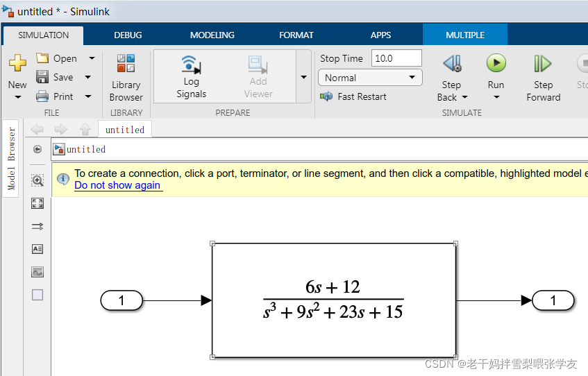Switch to the MODELING tab
Viewport: 588px width, 376px height.
(x=212, y=35)
